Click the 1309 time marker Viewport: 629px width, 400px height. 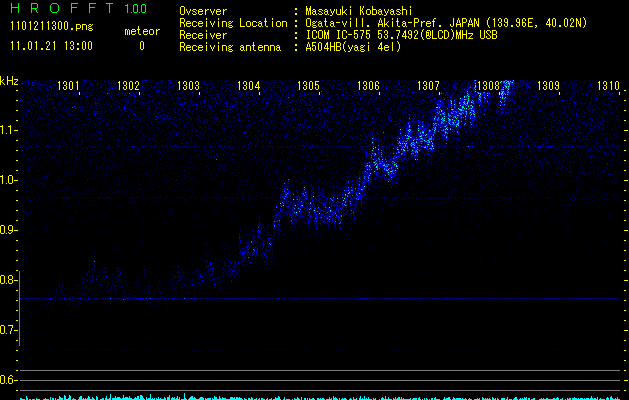[x=548, y=85]
